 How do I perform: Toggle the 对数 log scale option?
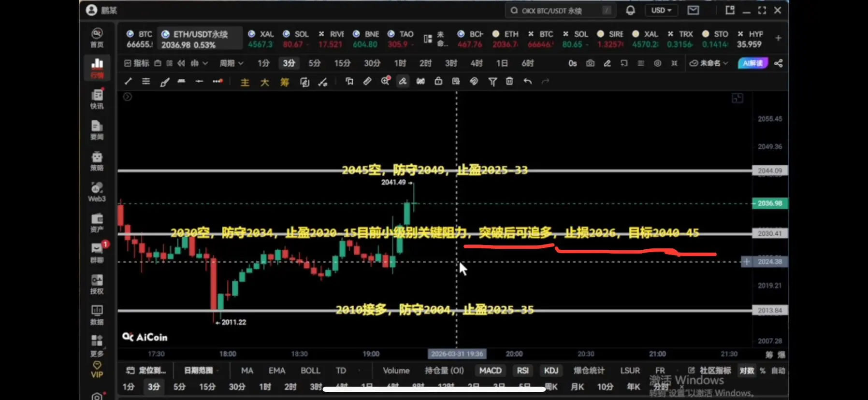pos(747,371)
